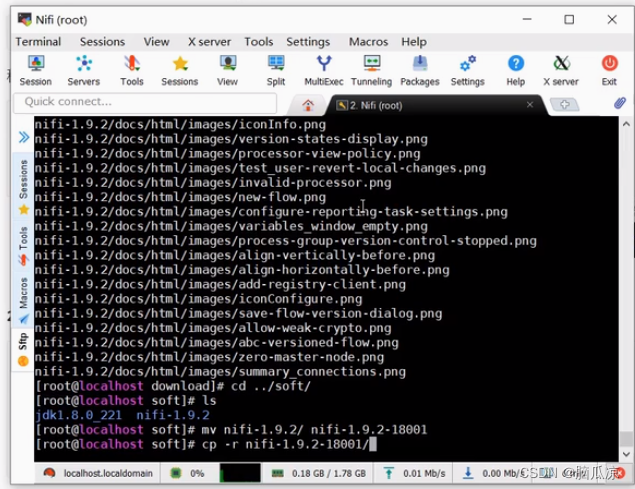Maximize the Nifi (root) window

[569, 19]
